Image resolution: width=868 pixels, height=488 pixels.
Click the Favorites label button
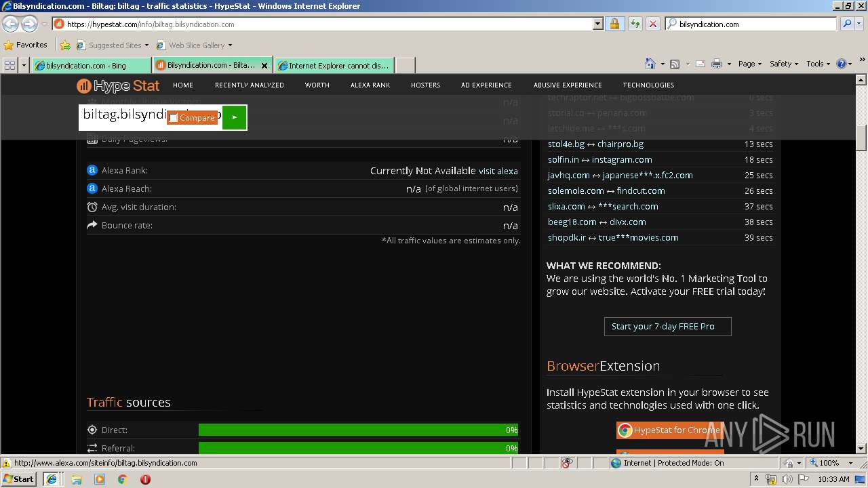pyautogui.click(x=26, y=45)
